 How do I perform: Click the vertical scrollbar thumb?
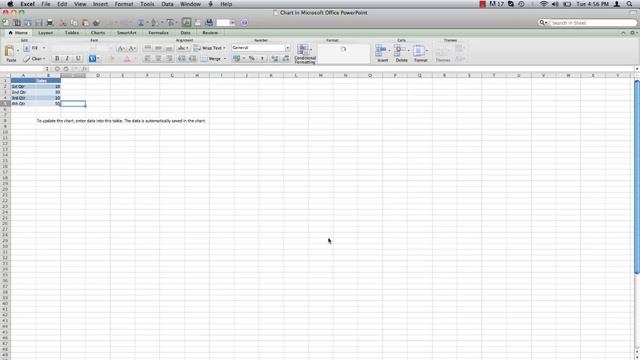point(637,177)
